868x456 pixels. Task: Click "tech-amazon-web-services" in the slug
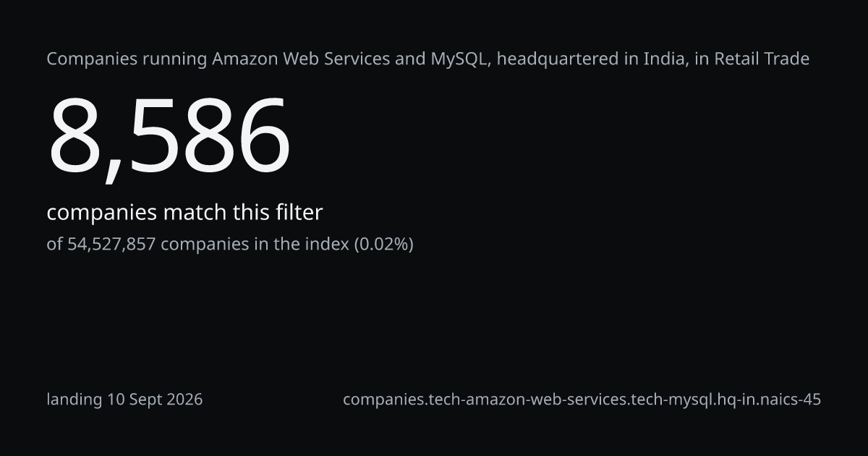click(527, 400)
